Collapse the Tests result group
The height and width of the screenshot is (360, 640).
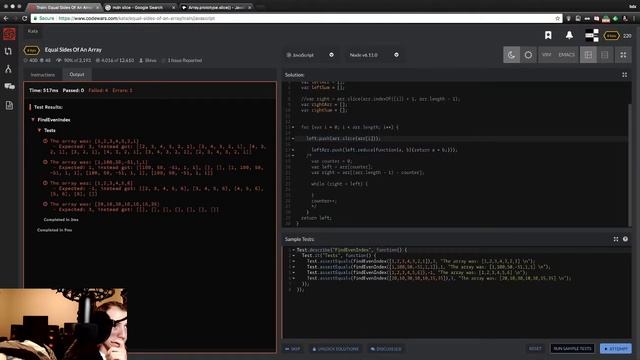39,130
